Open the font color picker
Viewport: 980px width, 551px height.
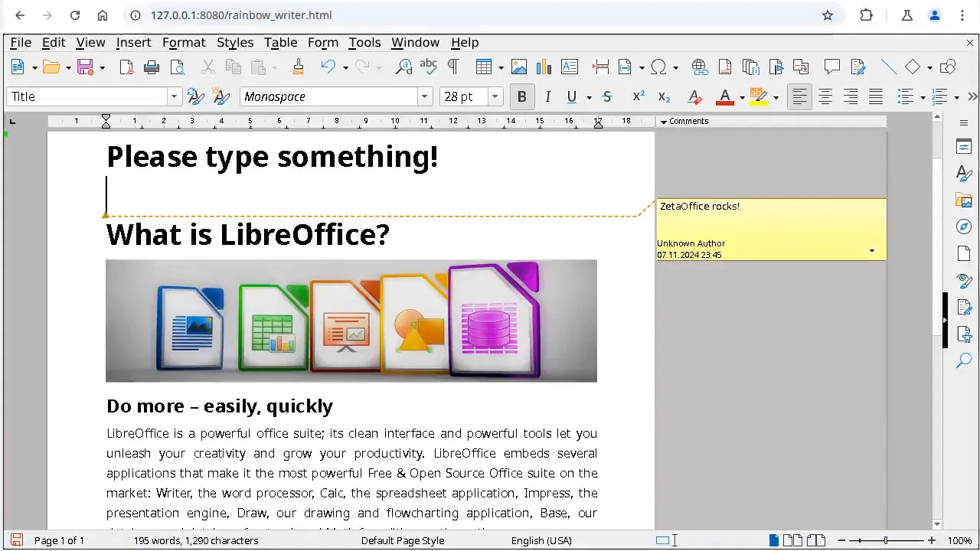tap(741, 96)
